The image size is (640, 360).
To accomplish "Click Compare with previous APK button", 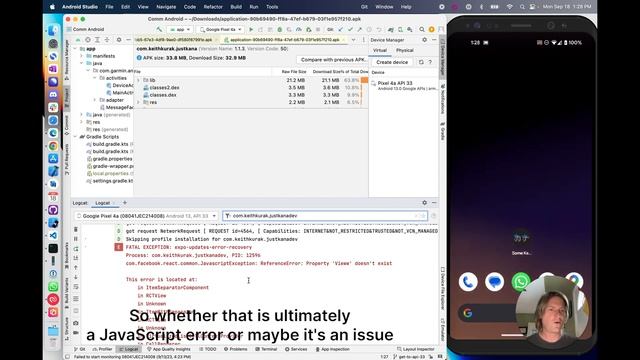I will pos(332,60).
